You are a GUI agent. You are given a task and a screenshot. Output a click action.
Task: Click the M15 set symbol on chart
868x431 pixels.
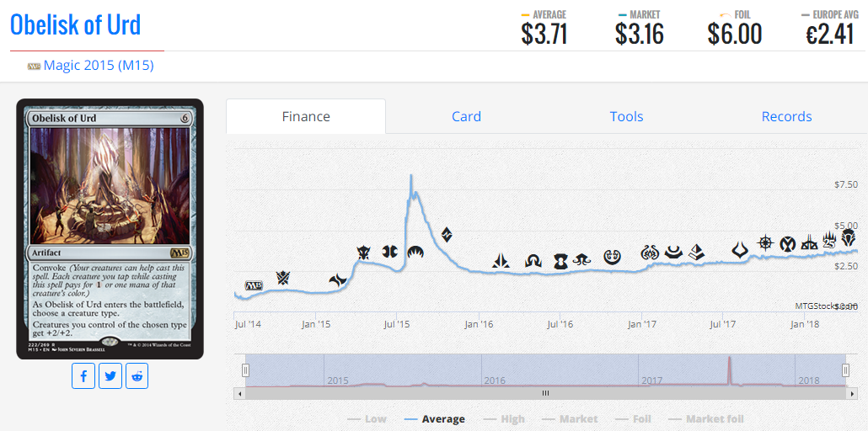254,285
